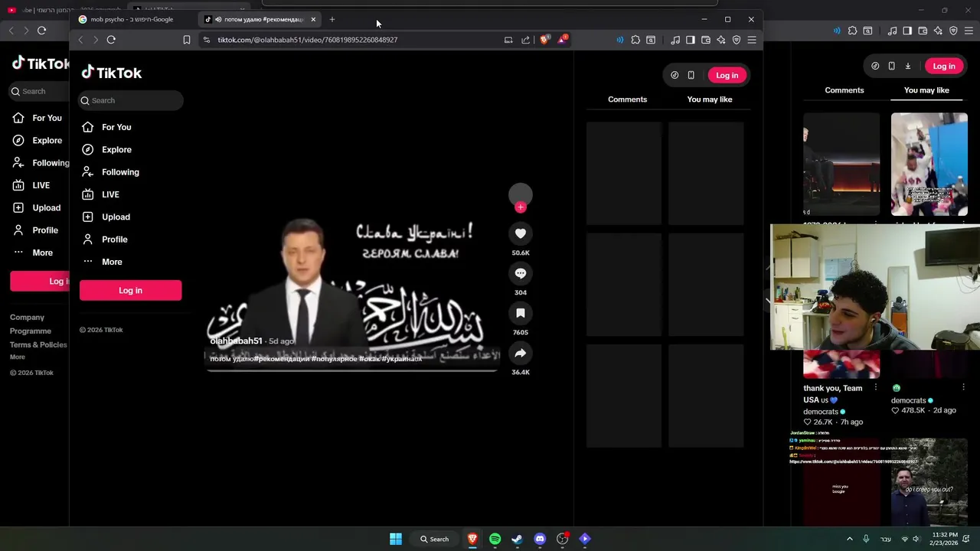The height and width of the screenshot is (551, 980).
Task: Open LIVE in front window sidebar
Action: coord(110,194)
